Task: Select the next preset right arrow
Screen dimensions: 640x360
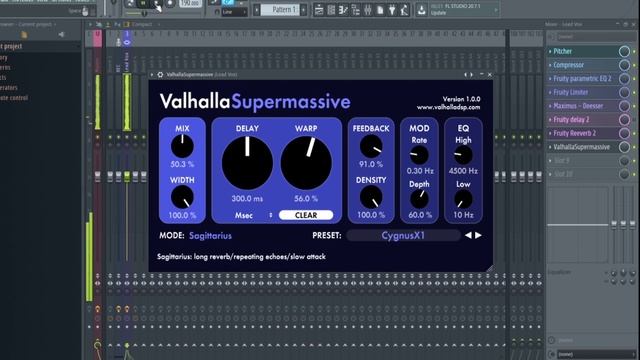Action: (478, 236)
